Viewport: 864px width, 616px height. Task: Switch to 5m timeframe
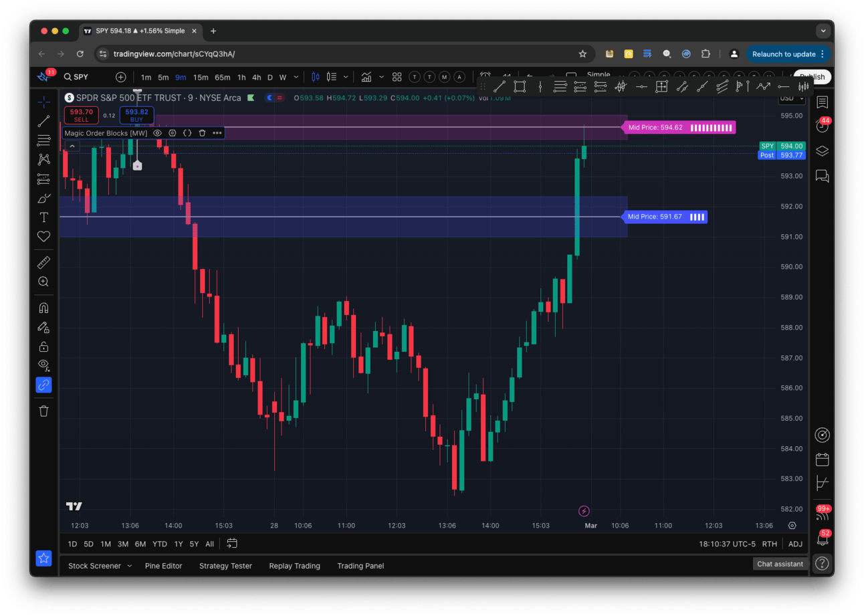point(163,77)
